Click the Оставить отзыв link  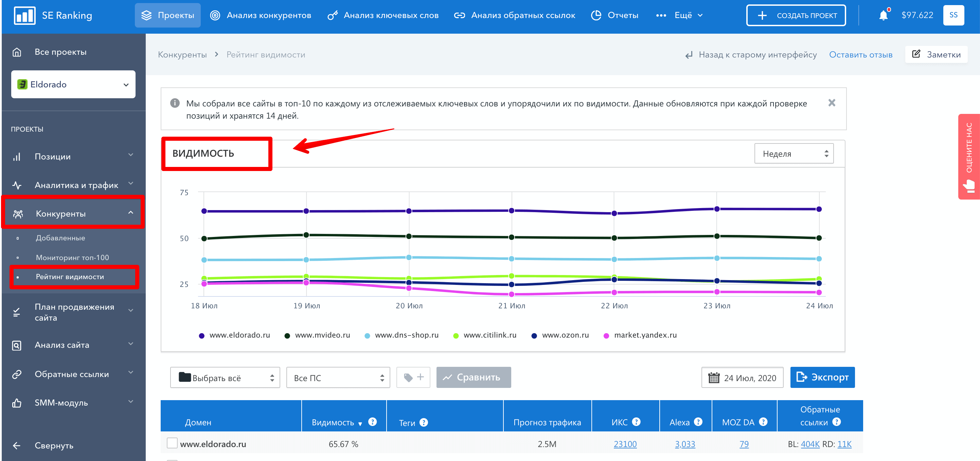point(860,54)
